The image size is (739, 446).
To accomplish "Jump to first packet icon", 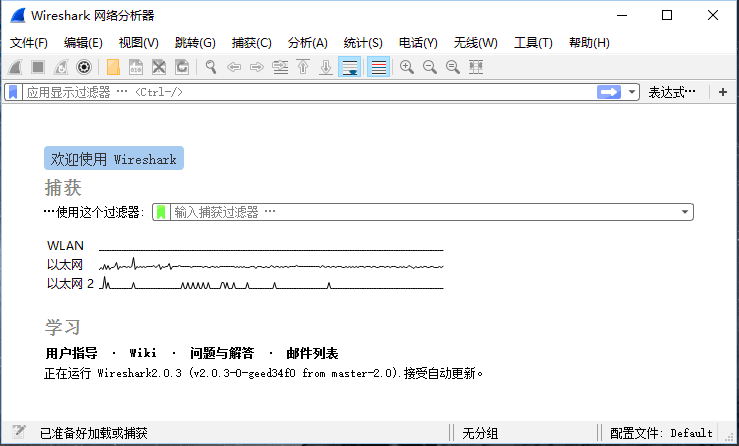I will (x=303, y=67).
